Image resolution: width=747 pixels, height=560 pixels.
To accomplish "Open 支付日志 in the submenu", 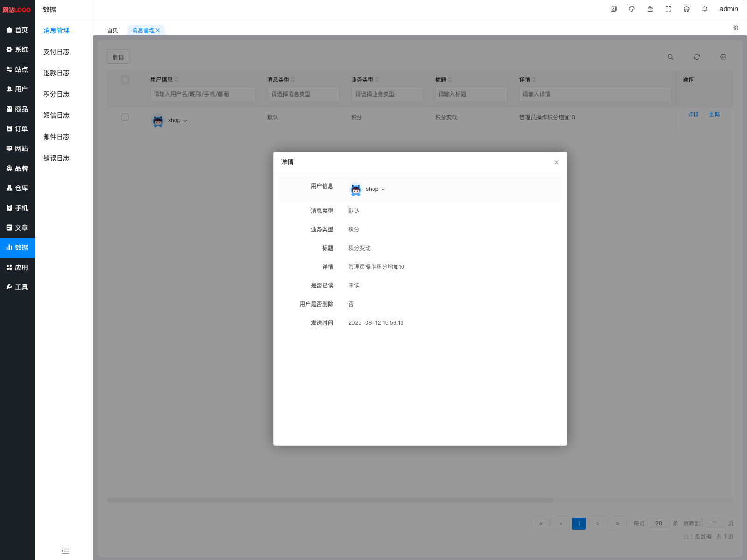I will pyautogui.click(x=56, y=52).
